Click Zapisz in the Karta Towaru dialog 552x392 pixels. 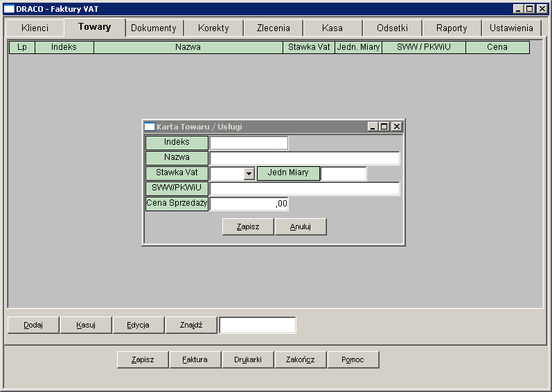click(x=248, y=226)
